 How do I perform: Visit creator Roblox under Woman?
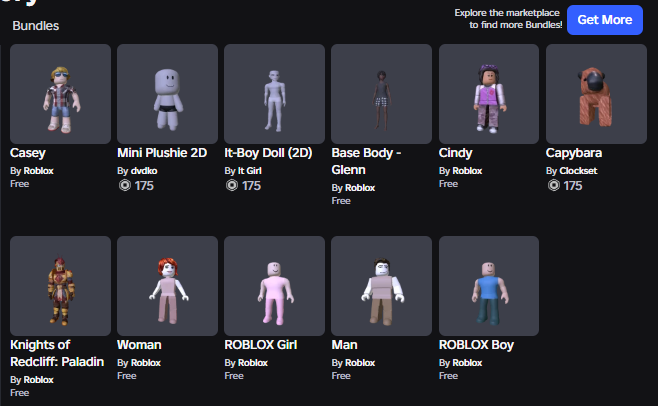coord(146,363)
